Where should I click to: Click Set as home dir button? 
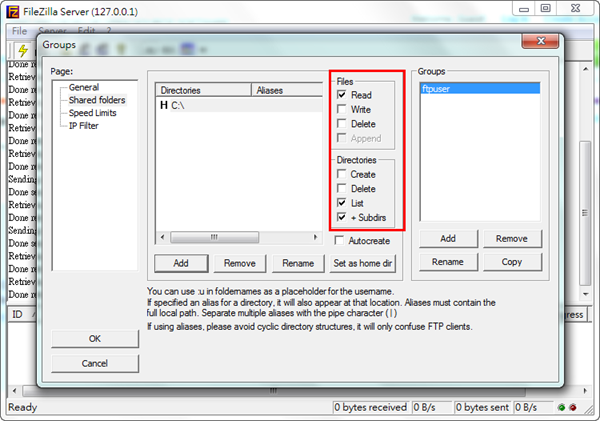pyautogui.click(x=362, y=263)
